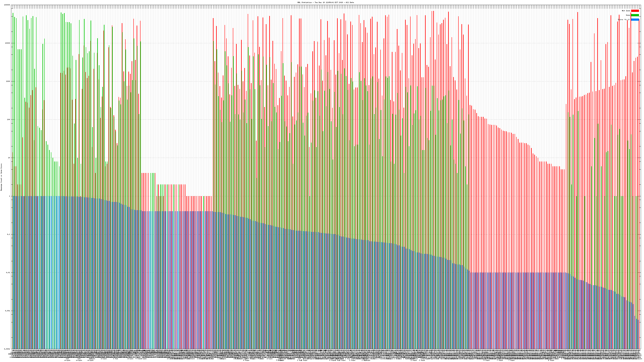The image size is (644, 362).
Task: Click the 'Message Count or Spam Score' axis title
Action: click(1, 177)
